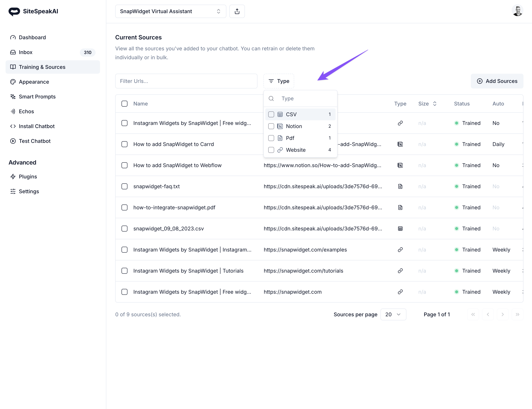Go to Install Chatbot in sidebar

pos(36,126)
